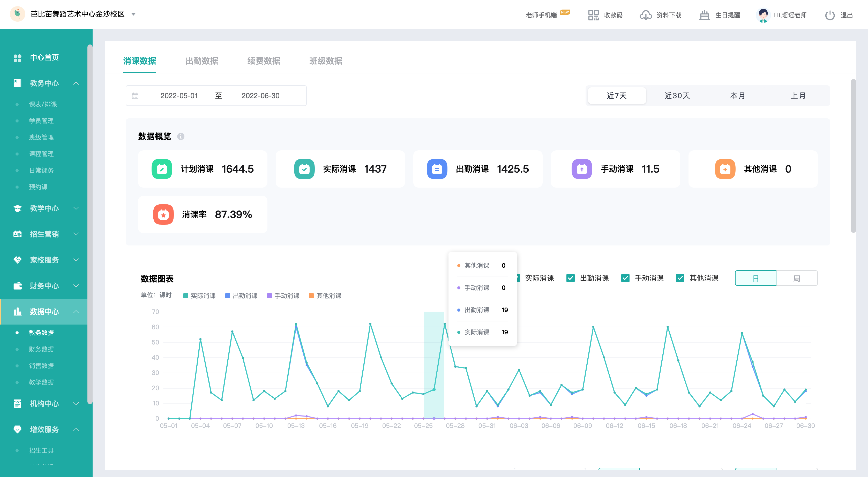Expand the 招生营销 menu chevron
The height and width of the screenshot is (477, 868).
pyautogui.click(x=76, y=234)
